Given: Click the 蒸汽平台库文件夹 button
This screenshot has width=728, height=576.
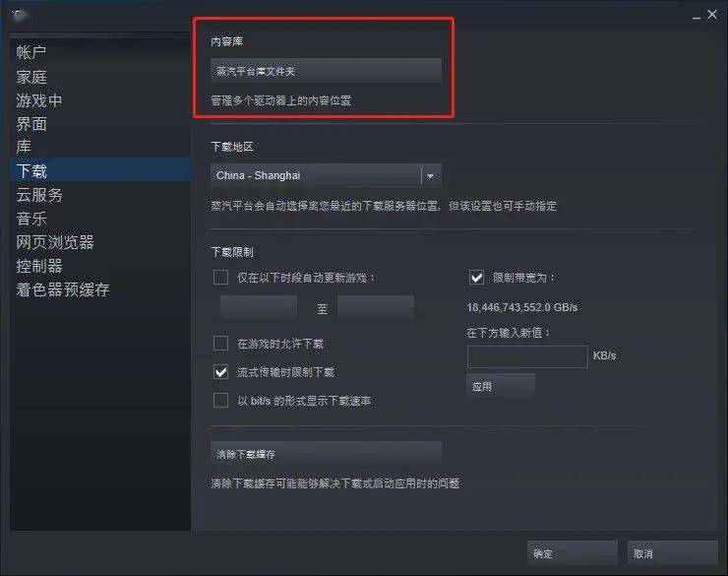Looking at the screenshot, I should coord(326,71).
